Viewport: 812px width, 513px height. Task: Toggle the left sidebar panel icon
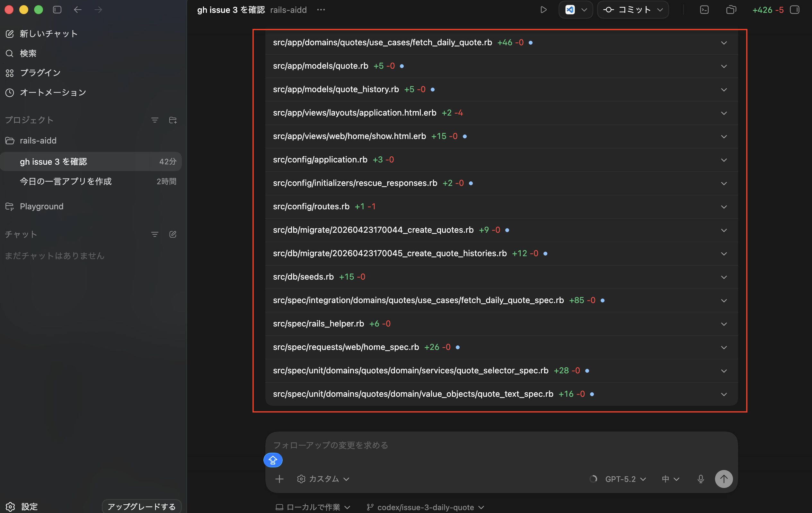coord(57,10)
